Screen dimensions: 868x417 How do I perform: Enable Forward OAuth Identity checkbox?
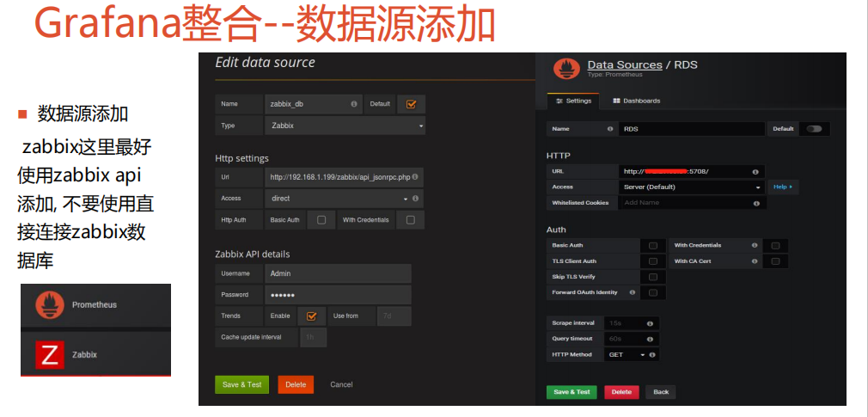653,292
